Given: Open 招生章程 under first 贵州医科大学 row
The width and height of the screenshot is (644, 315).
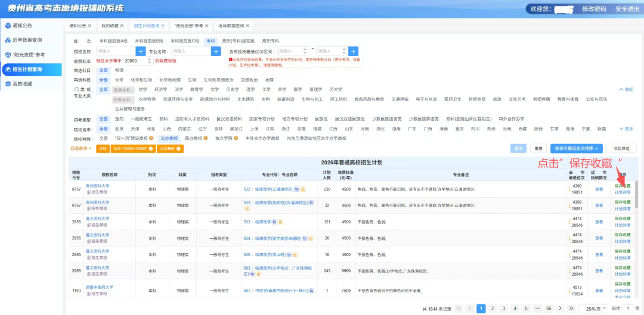Looking at the screenshot, I should point(97,192).
